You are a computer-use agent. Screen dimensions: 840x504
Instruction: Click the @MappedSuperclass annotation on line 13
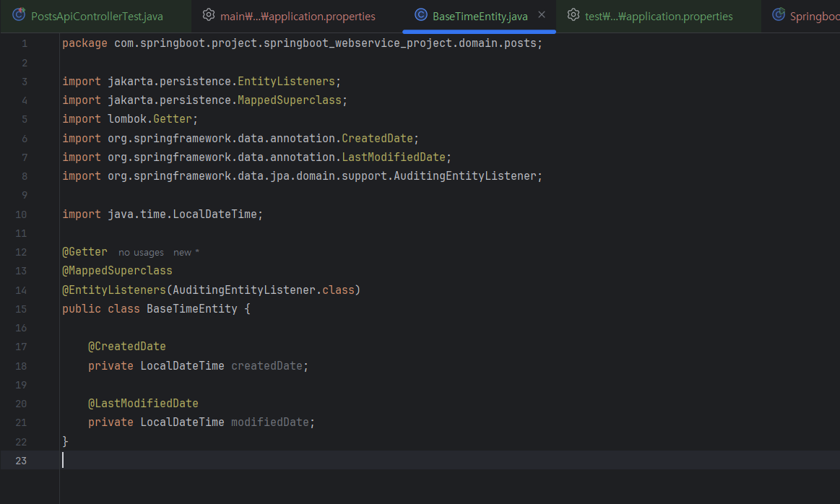coord(117,271)
